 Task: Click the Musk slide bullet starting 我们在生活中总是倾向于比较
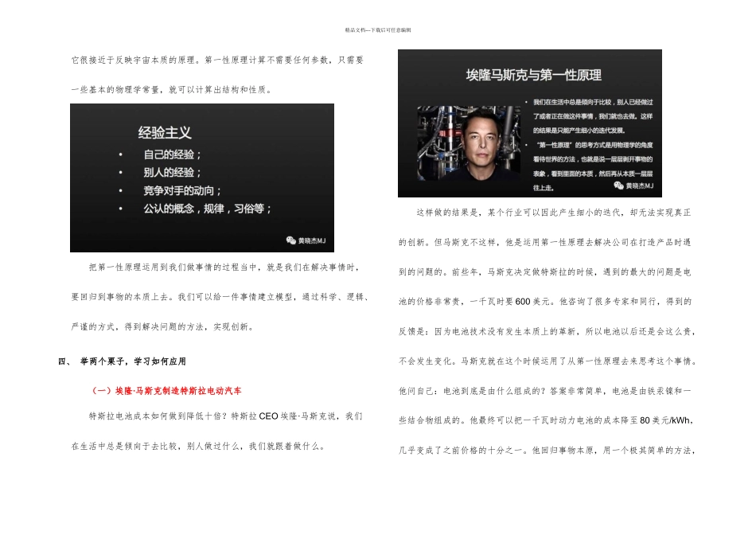[x=593, y=116]
